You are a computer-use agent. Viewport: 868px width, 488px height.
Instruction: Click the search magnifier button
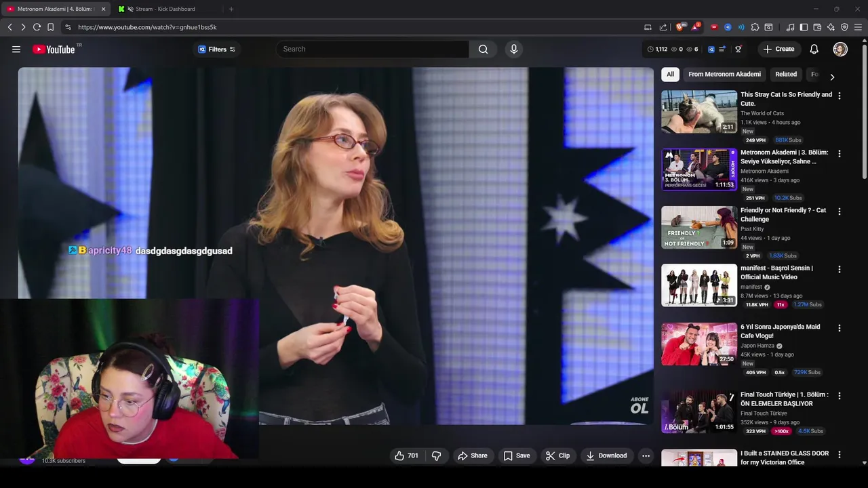click(483, 49)
